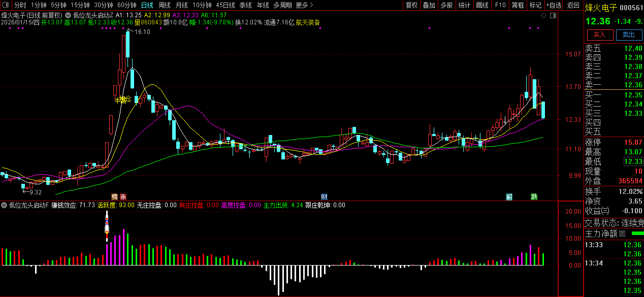Viewport: 644px width, 297px height.
Task: Expand the 更多 periods menu
Action: click(303, 5)
